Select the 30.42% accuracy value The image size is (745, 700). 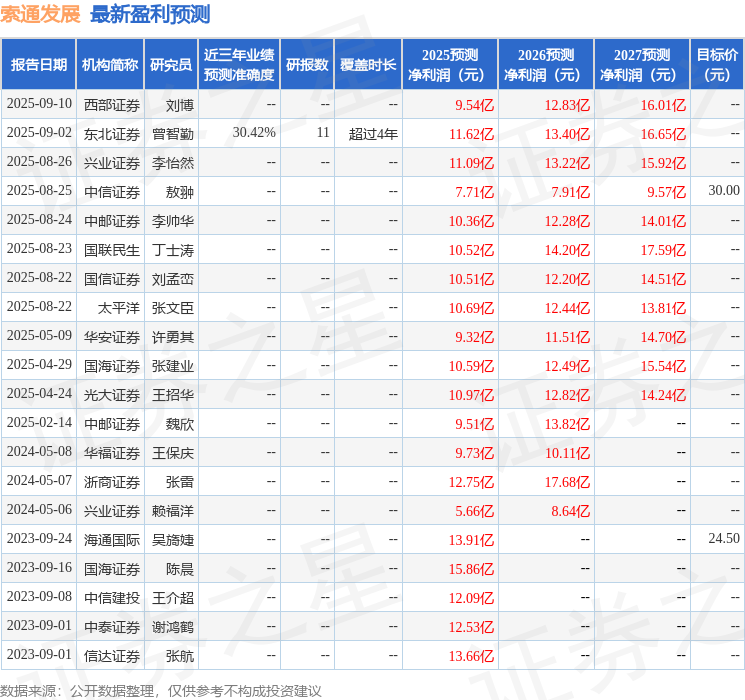(x=254, y=133)
